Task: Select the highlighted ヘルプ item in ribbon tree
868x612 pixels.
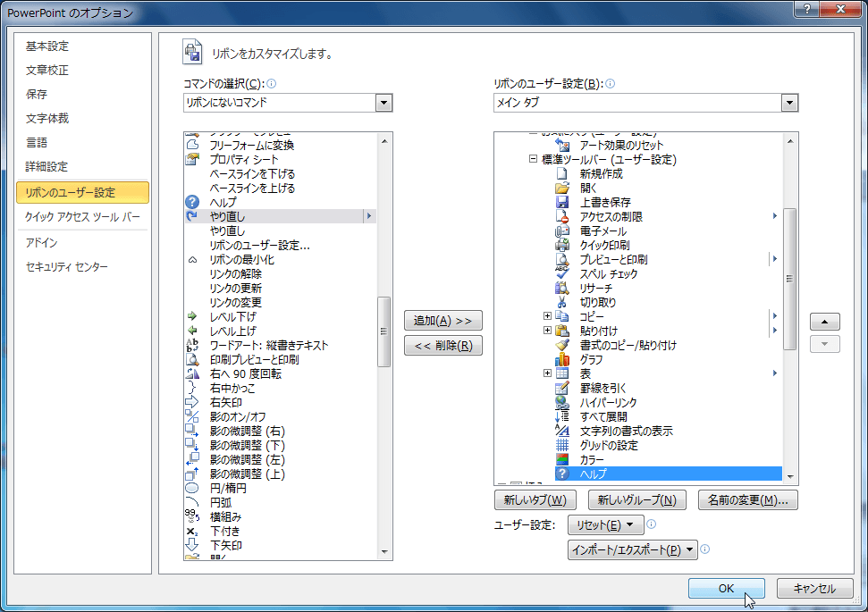Action: click(x=668, y=474)
